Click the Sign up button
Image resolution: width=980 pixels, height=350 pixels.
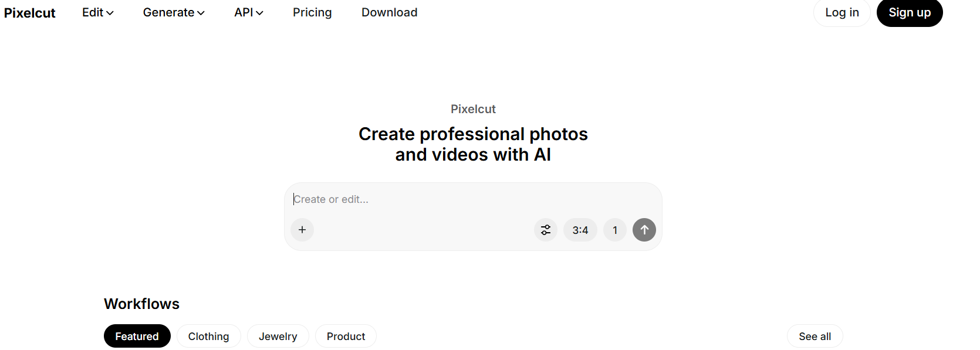pyautogui.click(x=909, y=12)
